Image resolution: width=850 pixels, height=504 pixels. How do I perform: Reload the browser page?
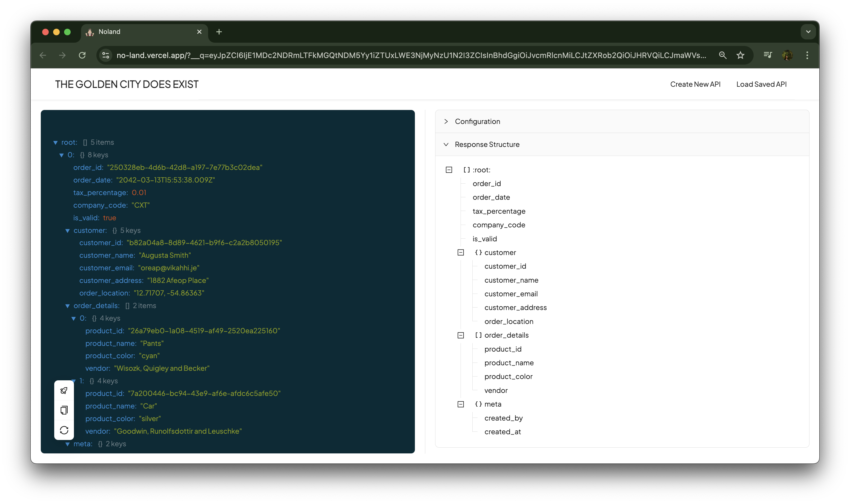point(82,55)
